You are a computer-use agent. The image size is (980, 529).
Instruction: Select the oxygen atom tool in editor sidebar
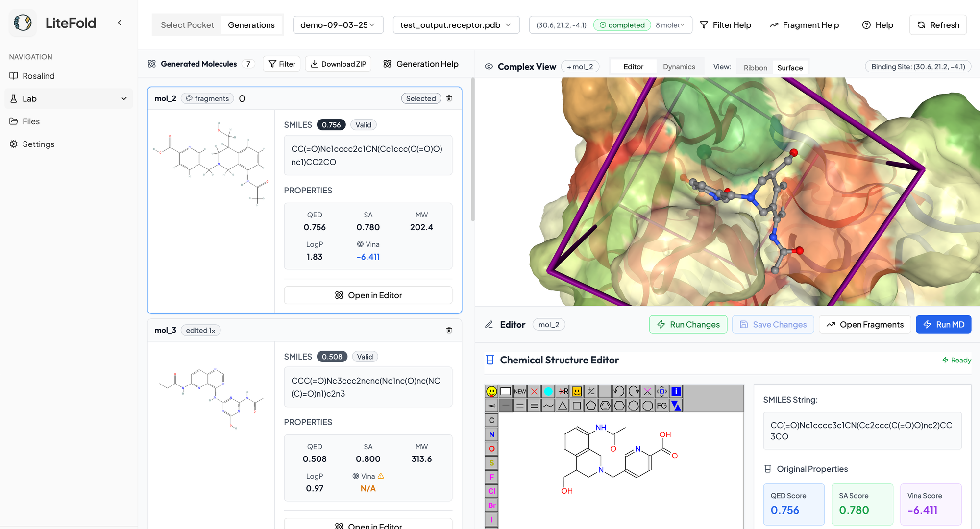point(491,448)
